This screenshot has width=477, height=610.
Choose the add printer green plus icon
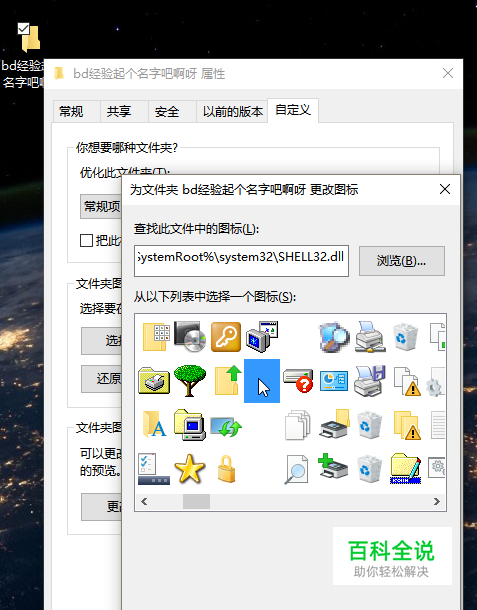333,466
